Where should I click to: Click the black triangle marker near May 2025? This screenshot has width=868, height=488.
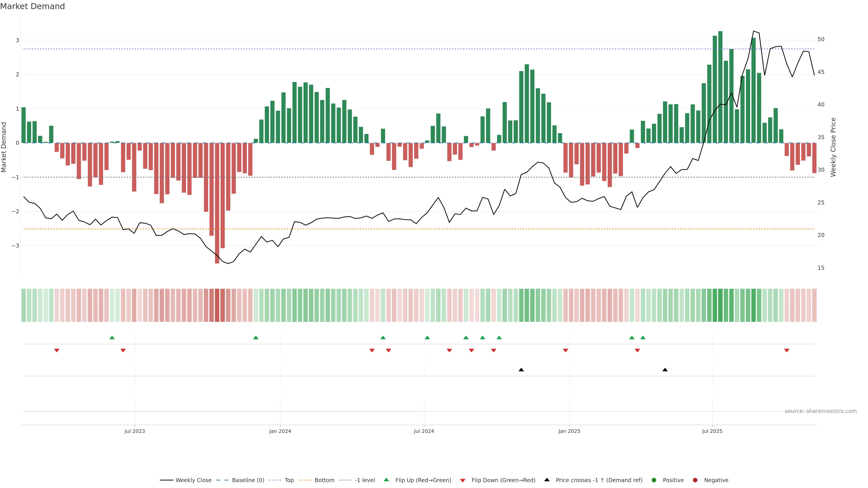coord(665,370)
